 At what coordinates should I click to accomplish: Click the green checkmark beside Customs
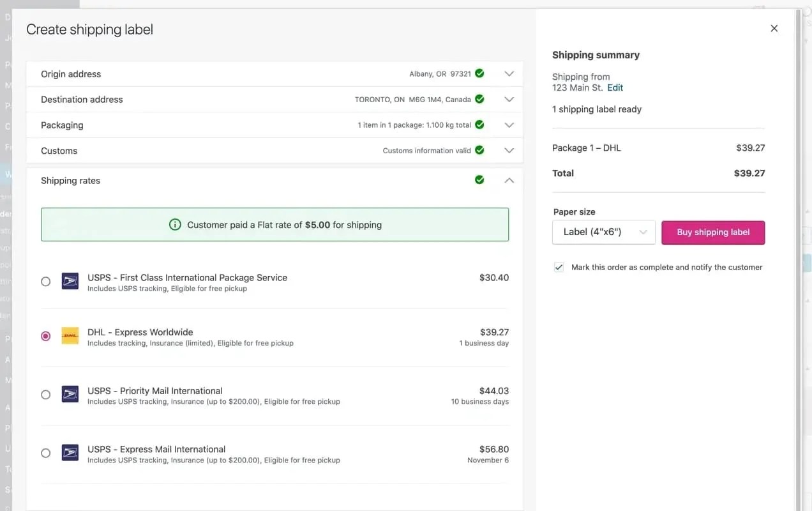pyautogui.click(x=479, y=150)
